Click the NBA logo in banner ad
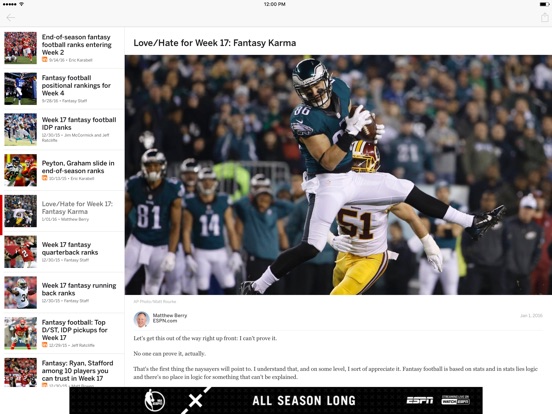This screenshot has width=552, height=414. [155, 400]
